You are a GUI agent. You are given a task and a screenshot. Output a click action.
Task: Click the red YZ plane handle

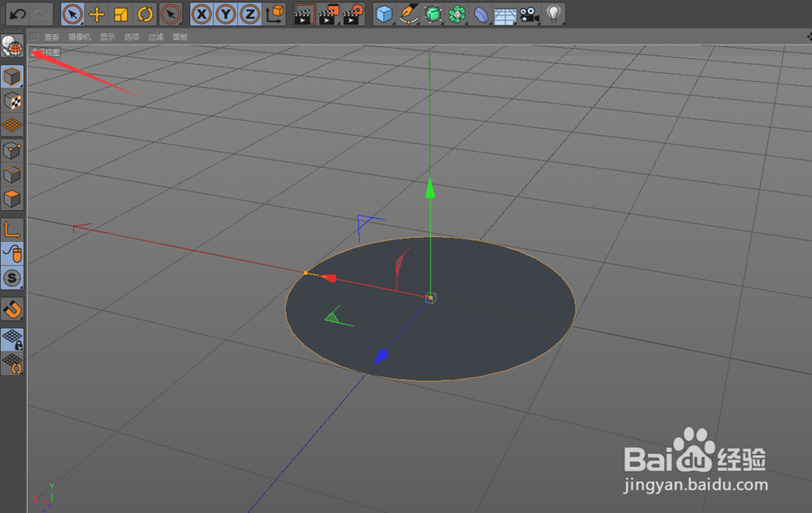click(x=402, y=264)
